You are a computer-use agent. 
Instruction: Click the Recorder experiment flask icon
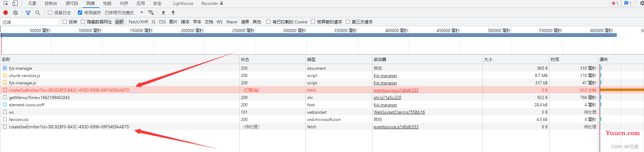click(222, 3)
